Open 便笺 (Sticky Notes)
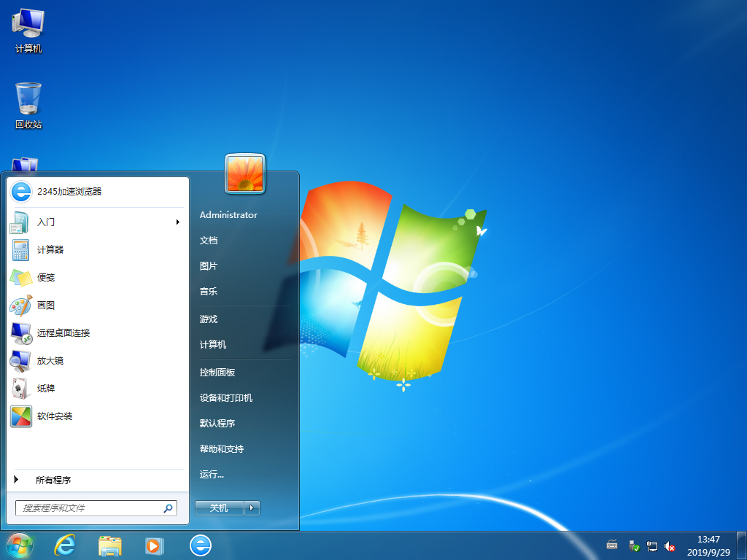Image resolution: width=747 pixels, height=560 pixels. (45, 278)
